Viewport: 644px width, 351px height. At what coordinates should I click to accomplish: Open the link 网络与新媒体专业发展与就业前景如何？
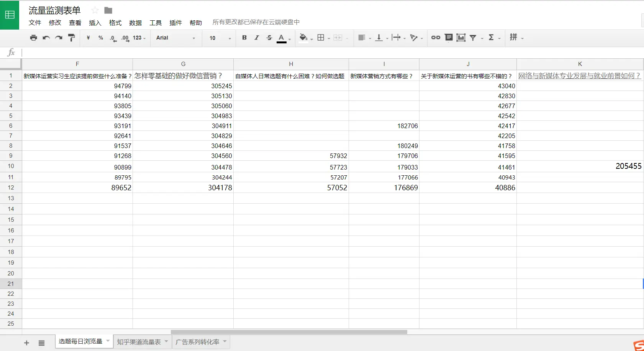pos(580,76)
